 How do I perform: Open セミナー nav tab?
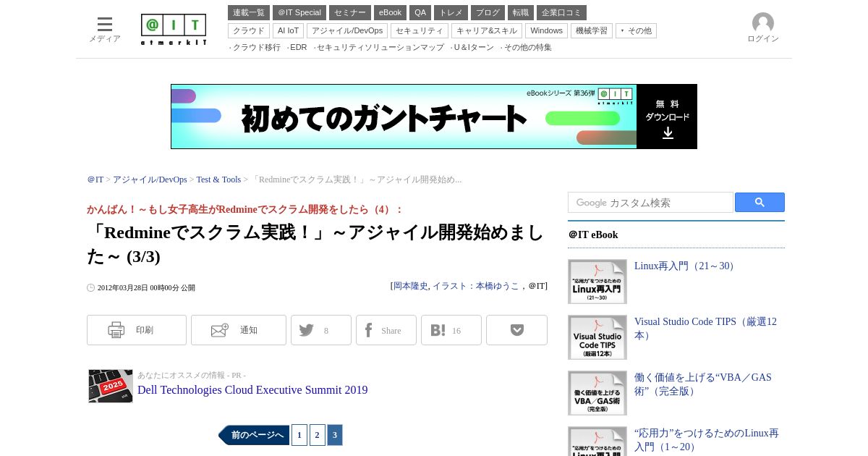tap(350, 12)
